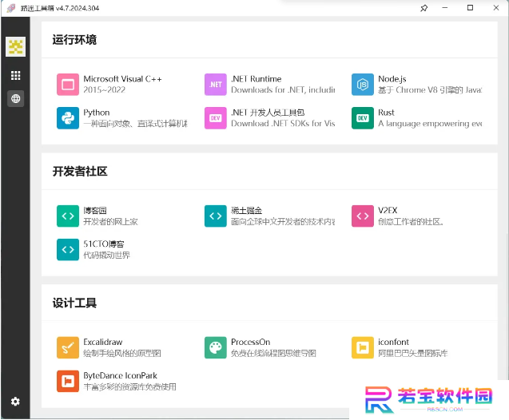Click the 稀土掘金 title text

click(246, 211)
